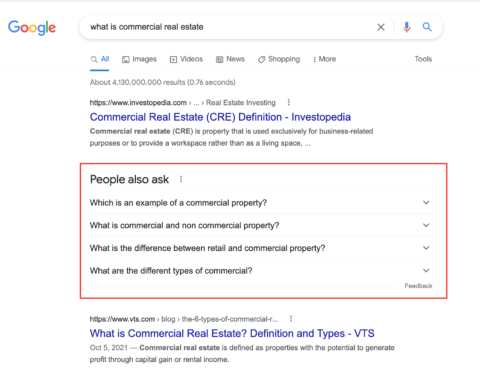Open three-dot menu beside People also ask
Image resolution: width=480 pixels, height=381 pixels.
[181, 179]
